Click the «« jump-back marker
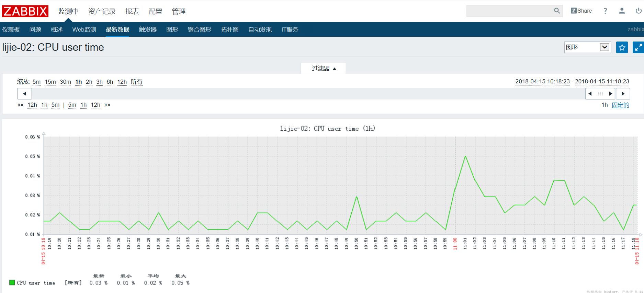Image resolution: width=644 pixels, height=293 pixels. coord(21,105)
